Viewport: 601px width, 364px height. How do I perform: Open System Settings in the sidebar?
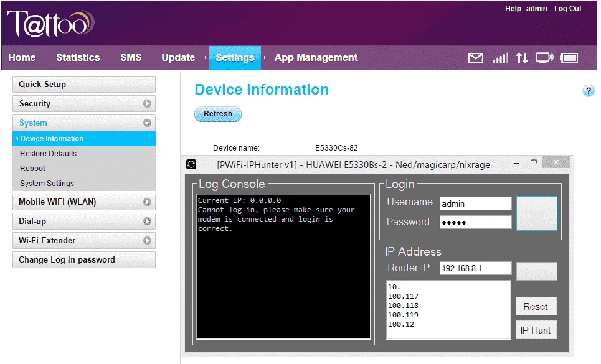pyautogui.click(x=47, y=184)
